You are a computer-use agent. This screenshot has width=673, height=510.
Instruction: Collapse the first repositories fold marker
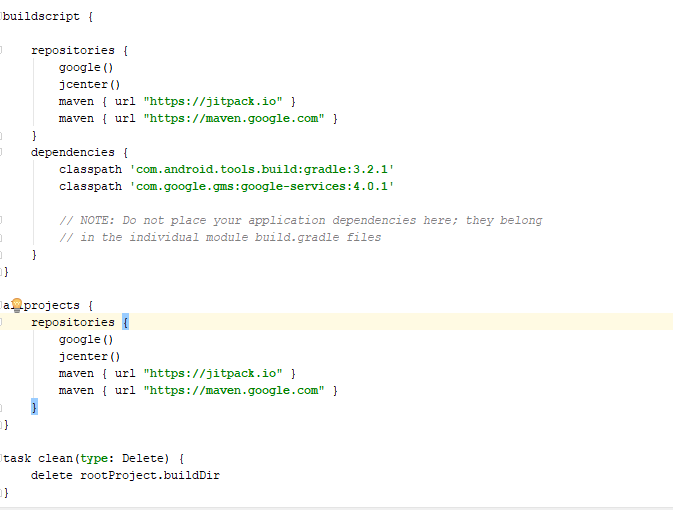point(1,50)
